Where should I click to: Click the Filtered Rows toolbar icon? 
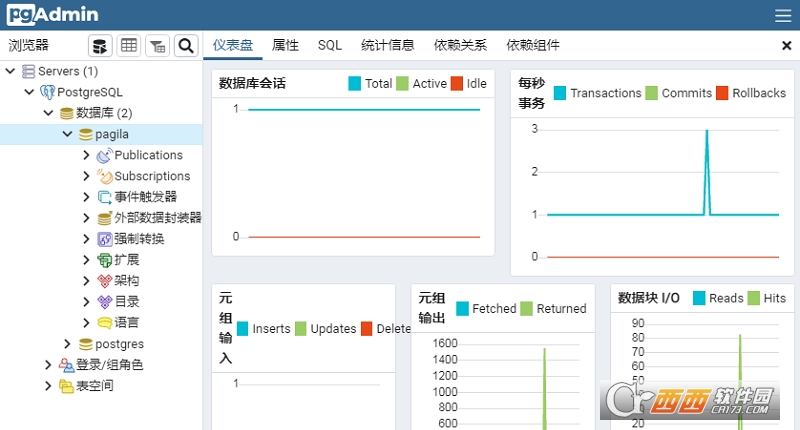coord(157,45)
